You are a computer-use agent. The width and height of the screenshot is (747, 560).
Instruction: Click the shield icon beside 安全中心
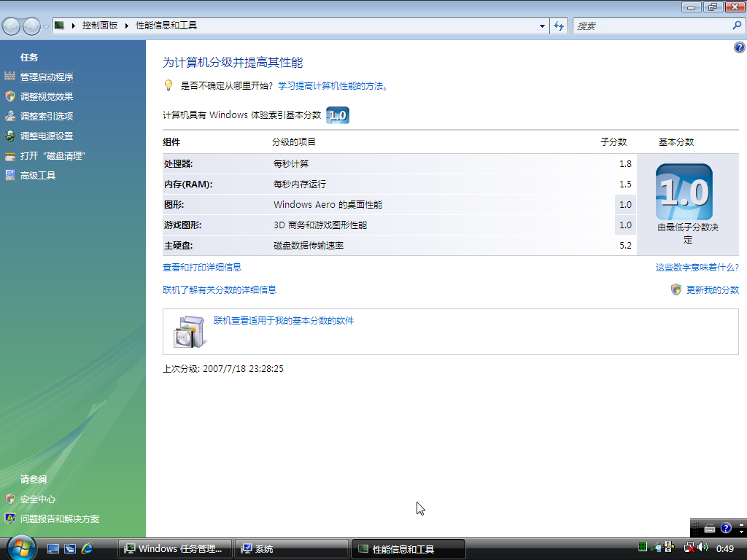pos(10,499)
